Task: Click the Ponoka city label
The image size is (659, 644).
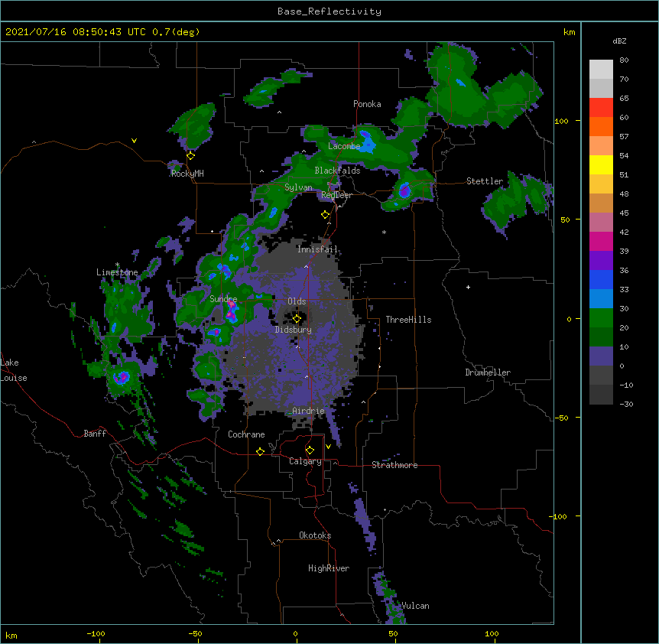Action: pos(367,104)
